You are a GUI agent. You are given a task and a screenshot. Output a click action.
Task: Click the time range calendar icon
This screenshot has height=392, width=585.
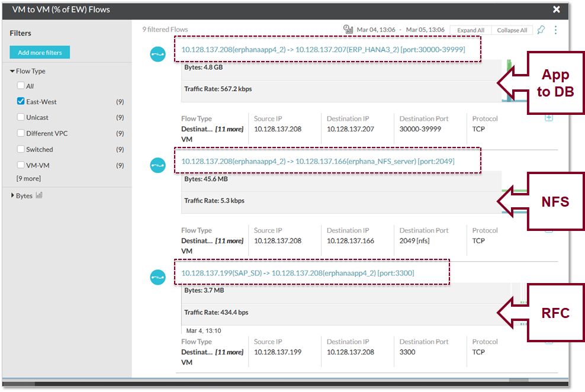pos(348,30)
